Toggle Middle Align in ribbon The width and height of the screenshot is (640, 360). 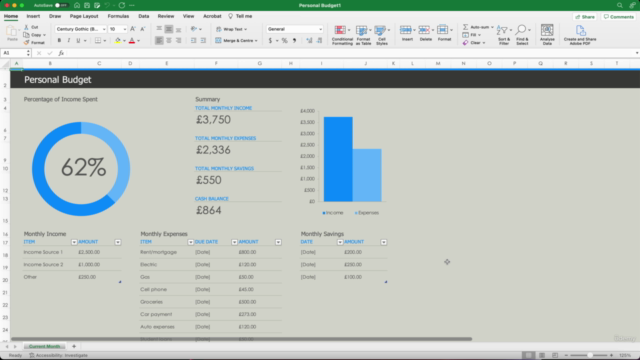[169, 29]
